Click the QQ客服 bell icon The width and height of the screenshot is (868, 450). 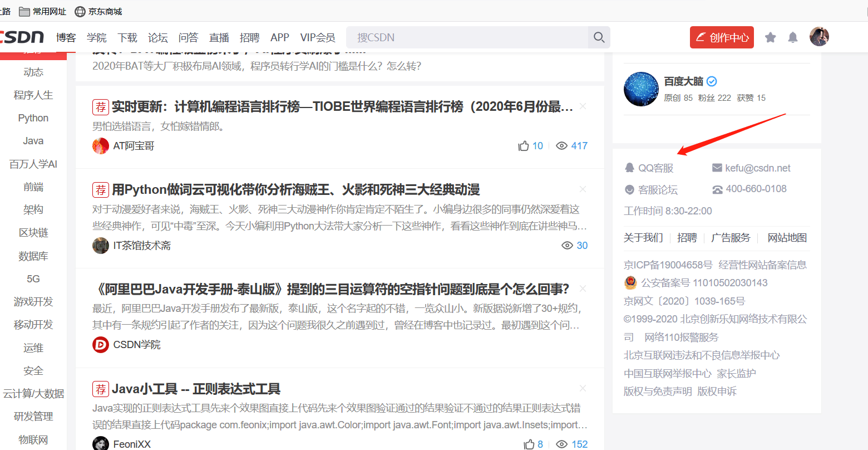(x=629, y=168)
